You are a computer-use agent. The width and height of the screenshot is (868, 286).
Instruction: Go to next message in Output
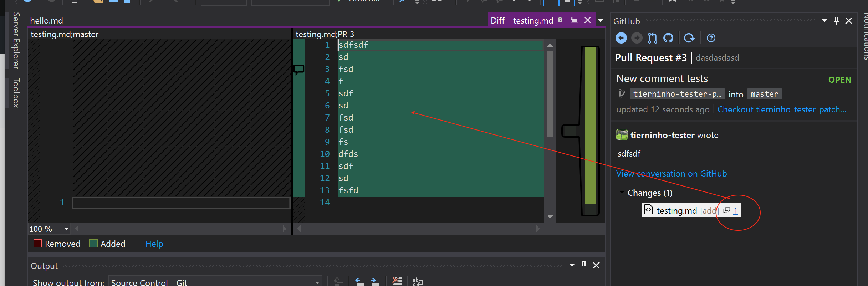375,281
